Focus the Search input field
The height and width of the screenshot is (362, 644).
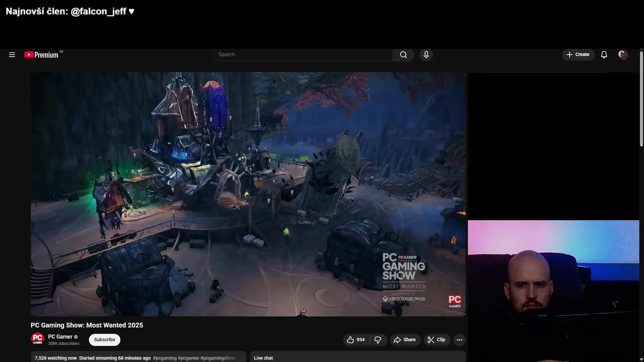click(x=303, y=55)
